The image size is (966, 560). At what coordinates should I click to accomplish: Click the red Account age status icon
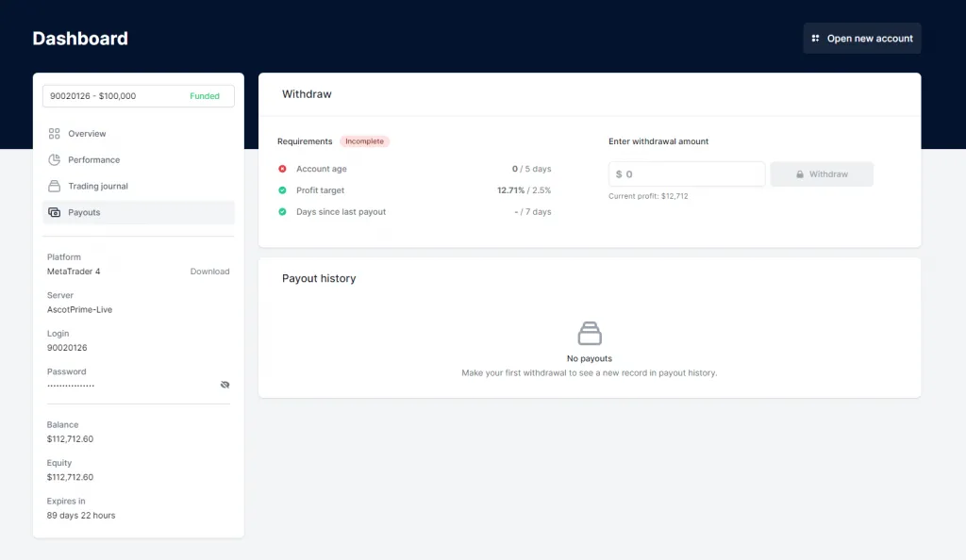(282, 169)
